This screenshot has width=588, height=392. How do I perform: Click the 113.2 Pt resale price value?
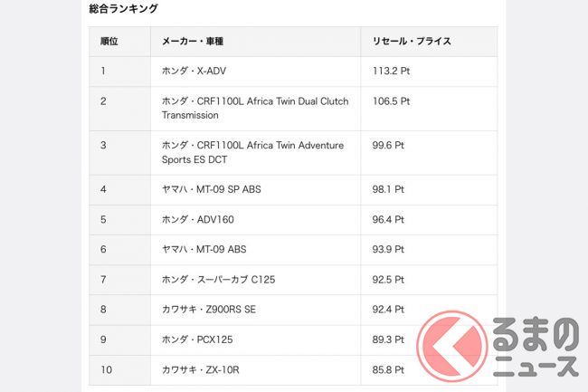(391, 71)
